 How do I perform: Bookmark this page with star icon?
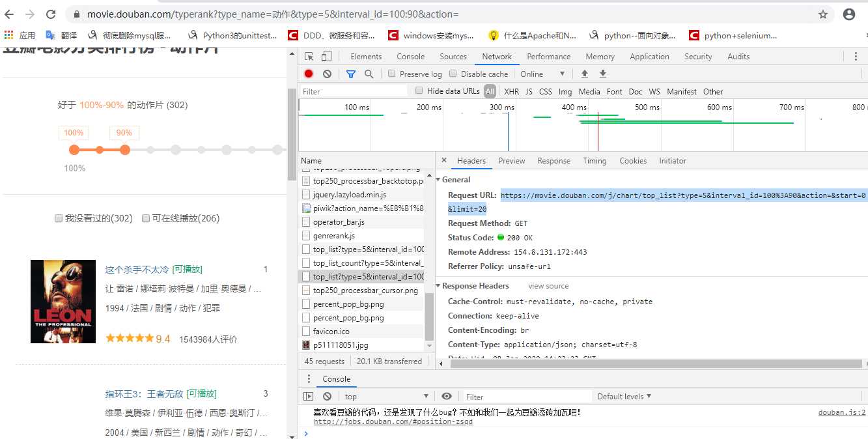(x=823, y=14)
